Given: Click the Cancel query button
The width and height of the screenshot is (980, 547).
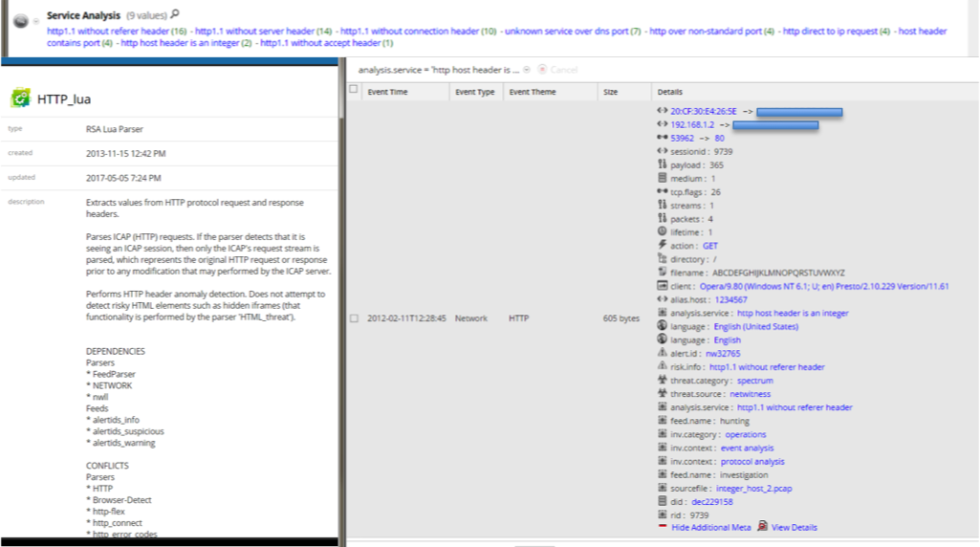Looking at the screenshot, I should (x=557, y=70).
